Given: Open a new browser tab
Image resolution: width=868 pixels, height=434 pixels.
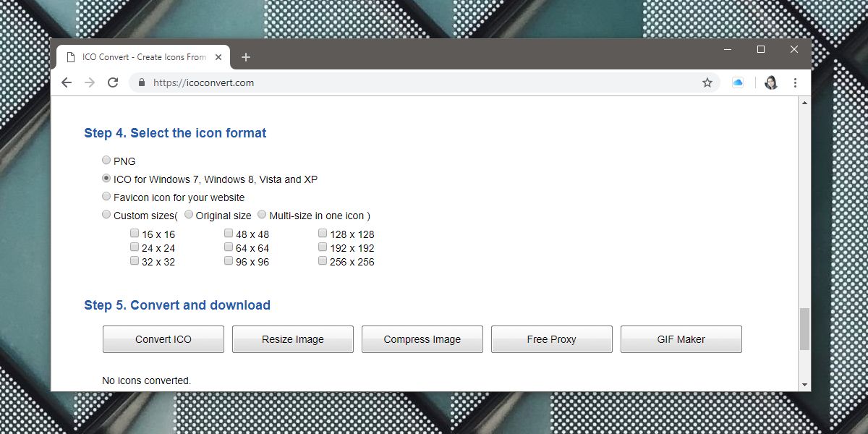Looking at the screenshot, I should (245, 56).
